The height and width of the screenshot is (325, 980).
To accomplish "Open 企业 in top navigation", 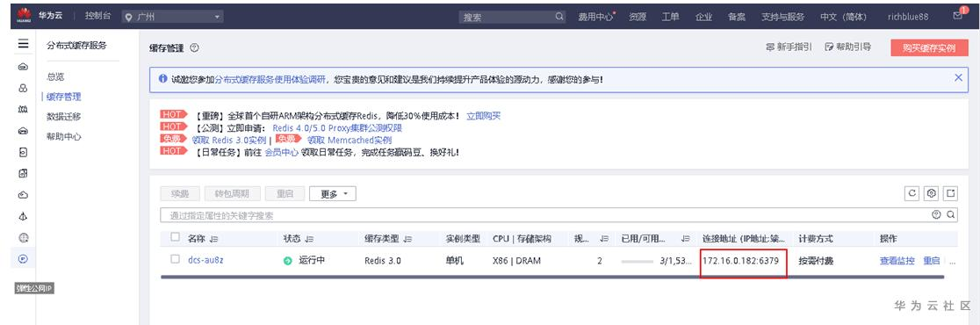I will pyautogui.click(x=703, y=17).
